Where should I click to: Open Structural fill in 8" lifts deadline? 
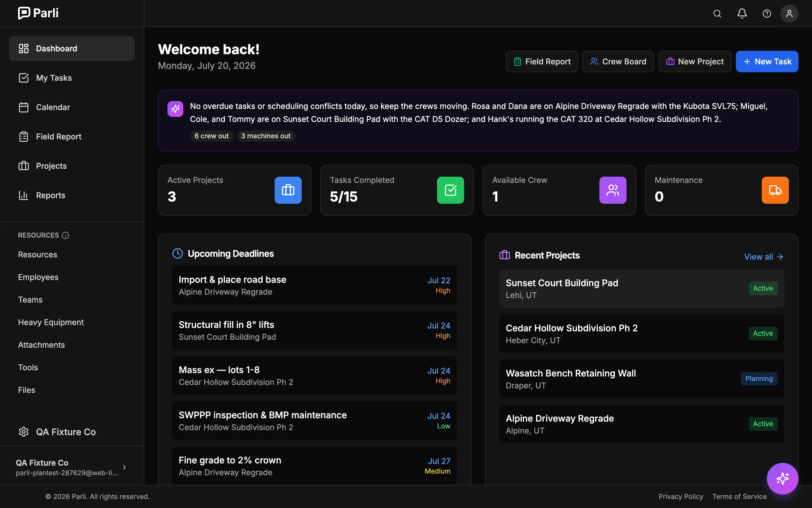coord(314,330)
